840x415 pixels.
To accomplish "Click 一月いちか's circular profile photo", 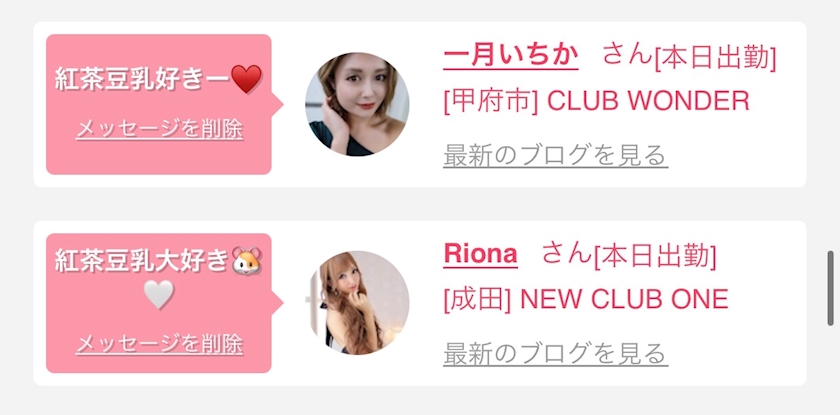I will click(357, 104).
